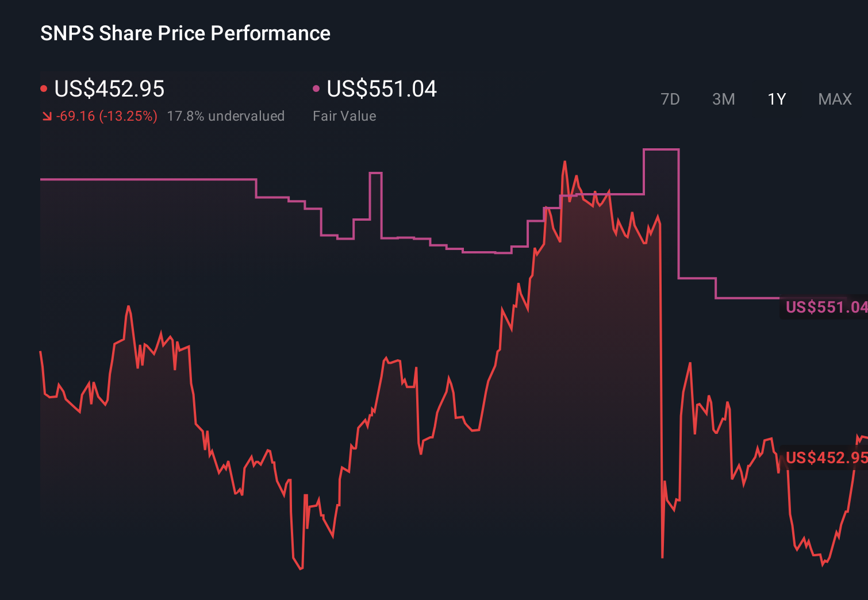The height and width of the screenshot is (600, 868).
Task: Select the 1Y time range
Action: (776, 99)
